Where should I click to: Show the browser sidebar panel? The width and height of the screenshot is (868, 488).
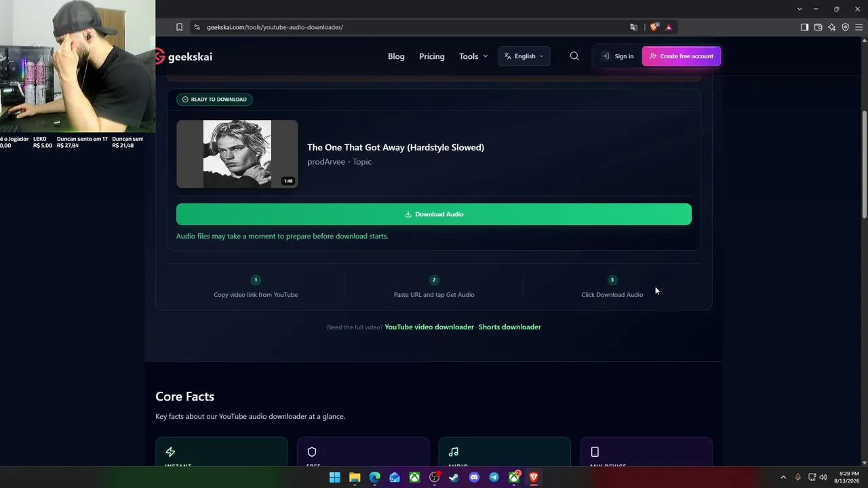click(804, 27)
